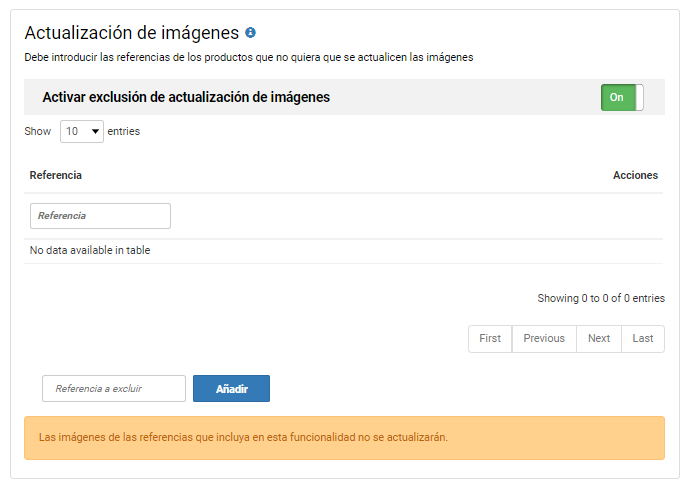Open the Show entries count dropdown
Viewport: 686px width, 488px height.
point(82,131)
